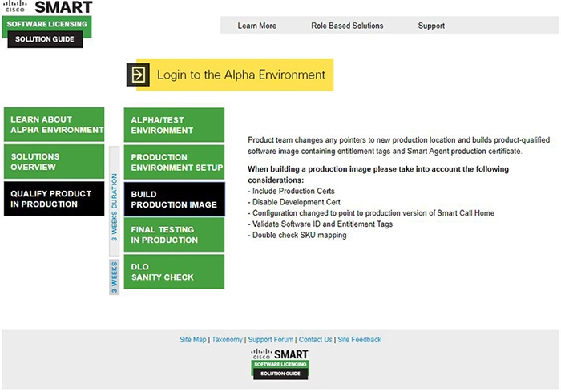Image resolution: width=561 pixels, height=392 pixels.
Task: Open the Support menu
Action: coord(431,26)
